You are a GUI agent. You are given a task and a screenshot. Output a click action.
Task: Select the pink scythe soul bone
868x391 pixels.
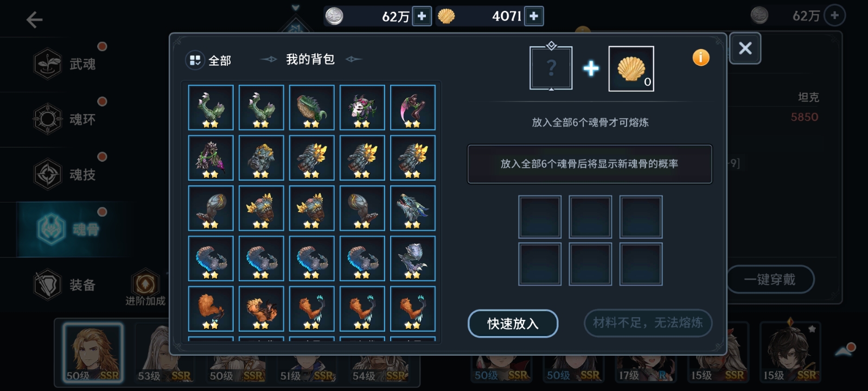[413, 108]
